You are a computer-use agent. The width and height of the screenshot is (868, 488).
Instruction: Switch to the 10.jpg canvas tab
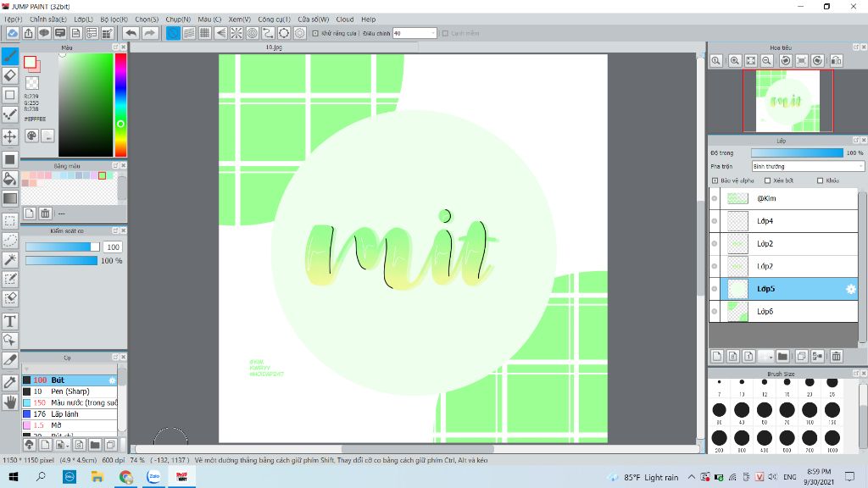274,47
